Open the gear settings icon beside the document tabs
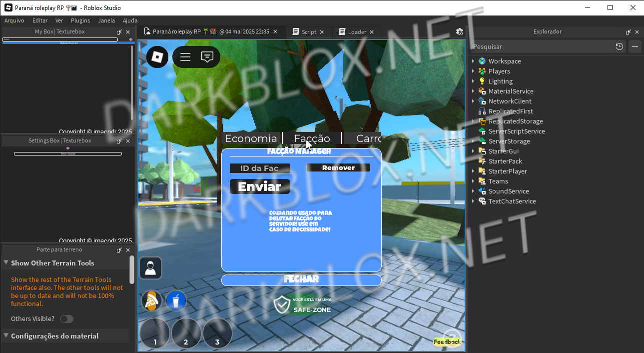 (x=460, y=31)
